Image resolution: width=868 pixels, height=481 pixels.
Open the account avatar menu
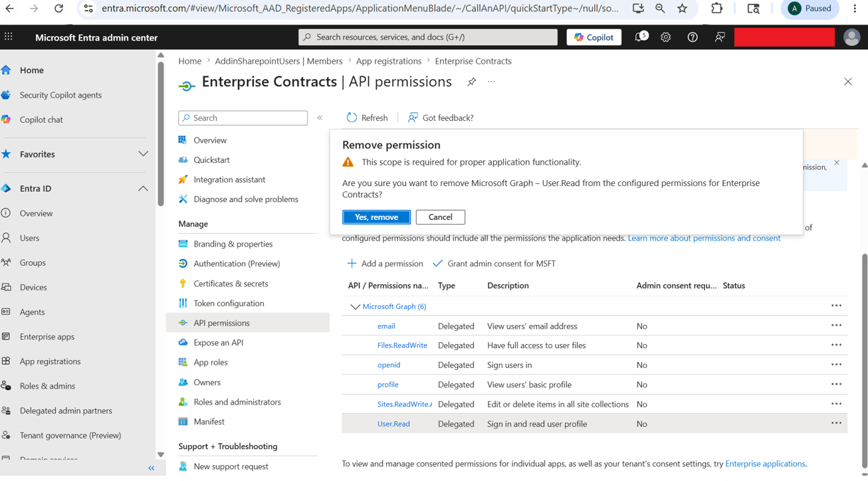coord(851,37)
